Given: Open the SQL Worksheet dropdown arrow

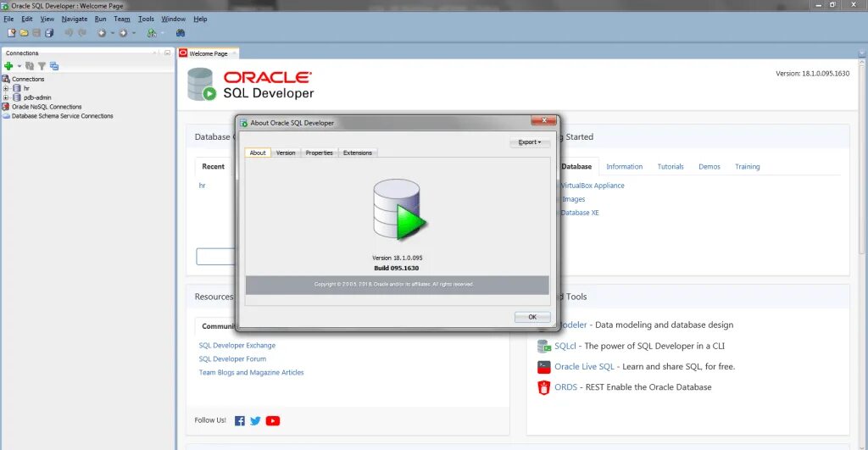Looking at the screenshot, I should [x=162, y=33].
